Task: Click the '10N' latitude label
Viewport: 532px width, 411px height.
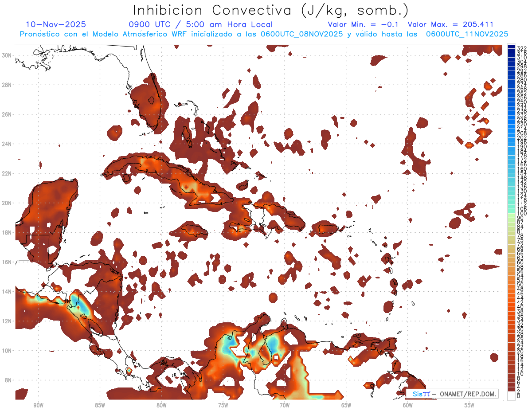Action: click(x=7, y=351)
